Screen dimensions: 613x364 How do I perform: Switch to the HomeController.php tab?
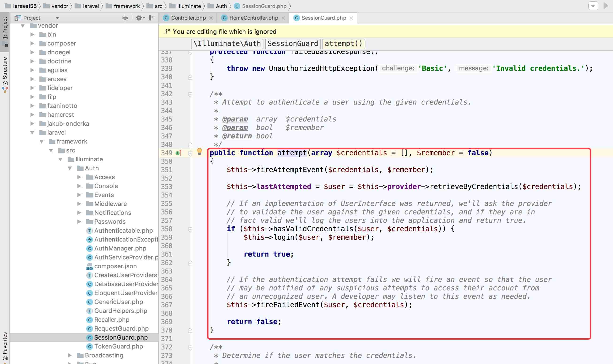(253, 18)
